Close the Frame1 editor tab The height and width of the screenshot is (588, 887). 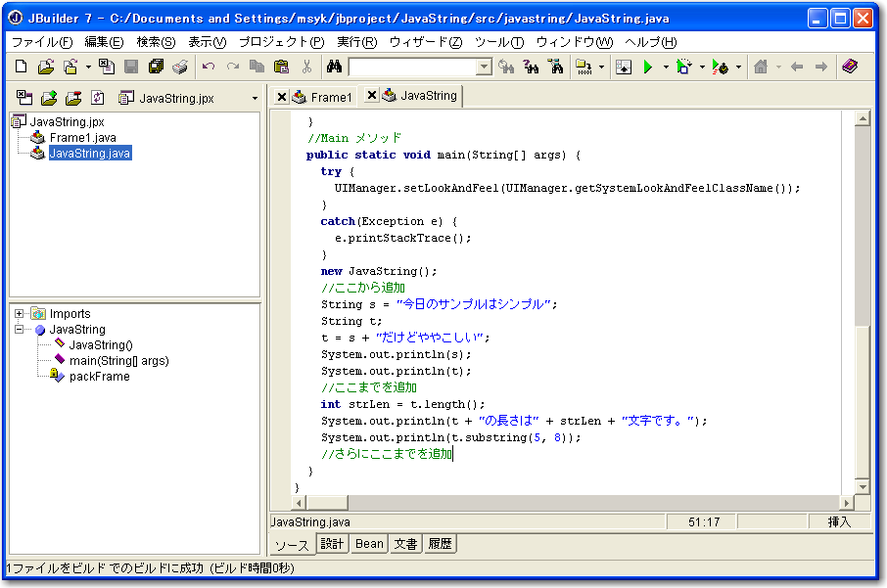coord(282,97)
